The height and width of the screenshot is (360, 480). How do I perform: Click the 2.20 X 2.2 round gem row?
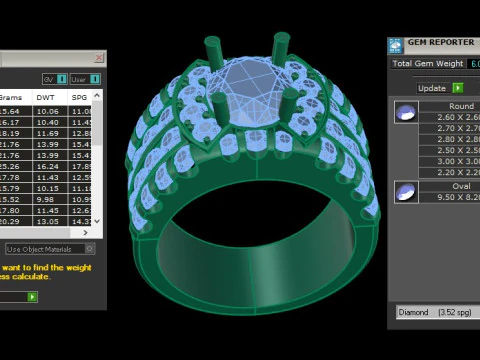coord(450,172)
